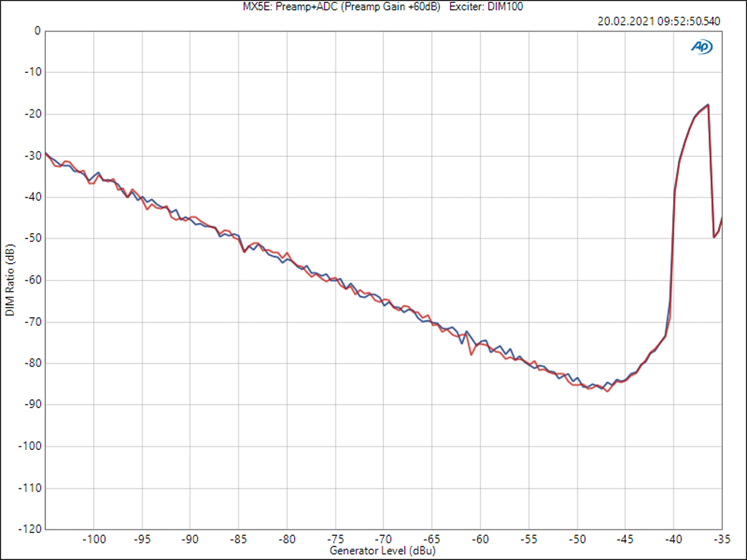
Task: Click the AP logo in the graph corner
Action: click(701, 46)
